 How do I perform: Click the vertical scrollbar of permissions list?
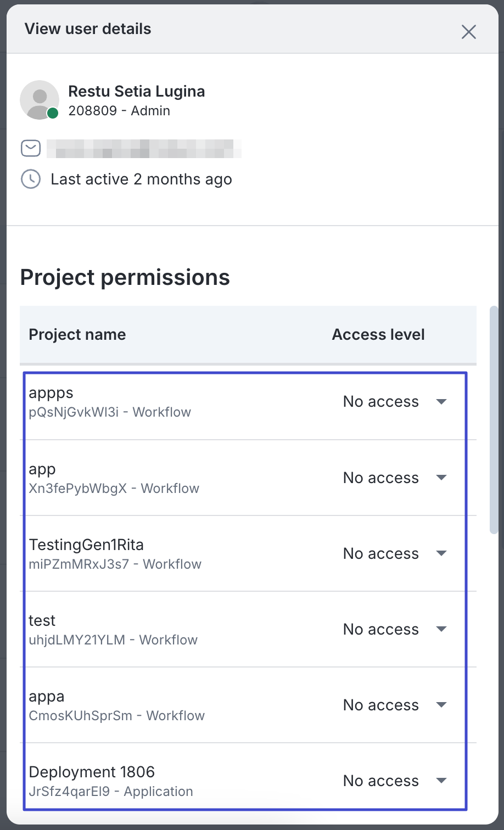pos(494,420)
